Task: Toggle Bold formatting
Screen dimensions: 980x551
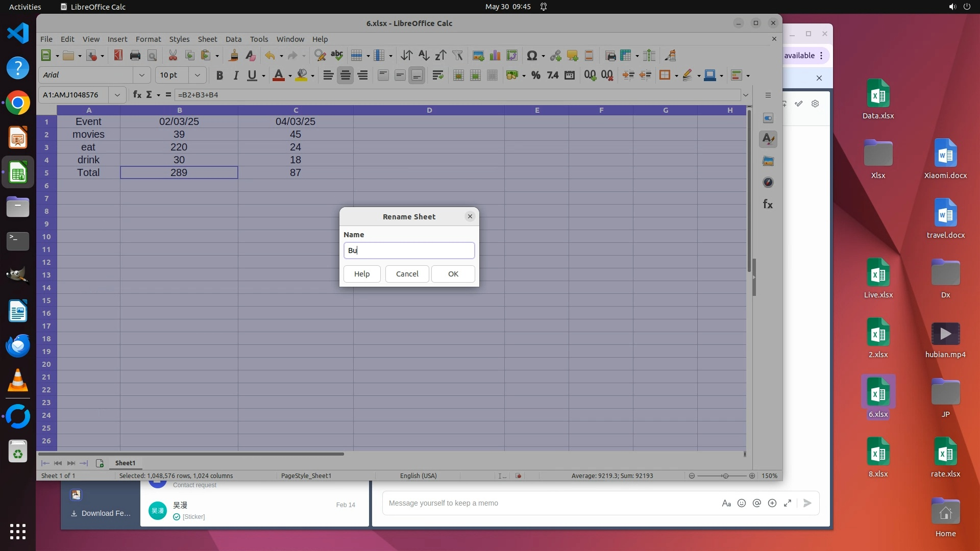Action: (x=219, y=76)
